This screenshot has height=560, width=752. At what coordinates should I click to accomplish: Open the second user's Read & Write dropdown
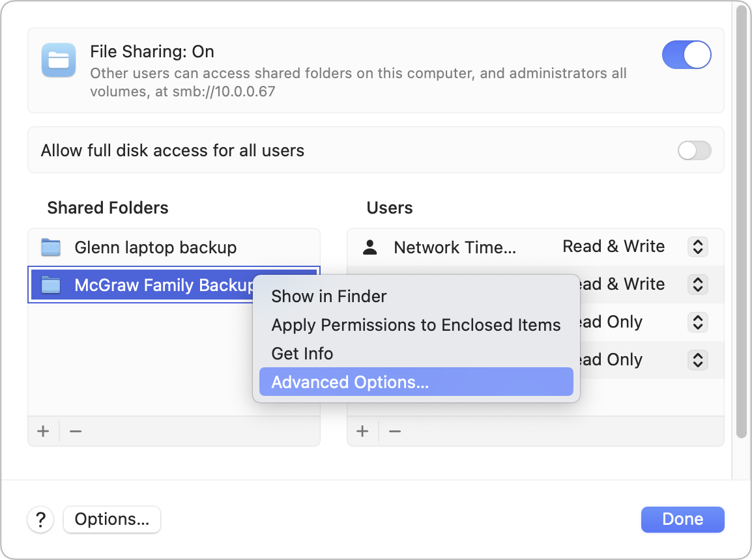697,285
